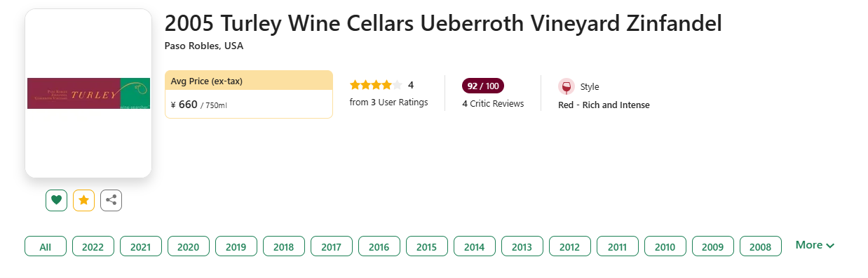This screenshot has height=278, width=868.
Task: Click the green heart favorite icon
Action: (57, 200)
